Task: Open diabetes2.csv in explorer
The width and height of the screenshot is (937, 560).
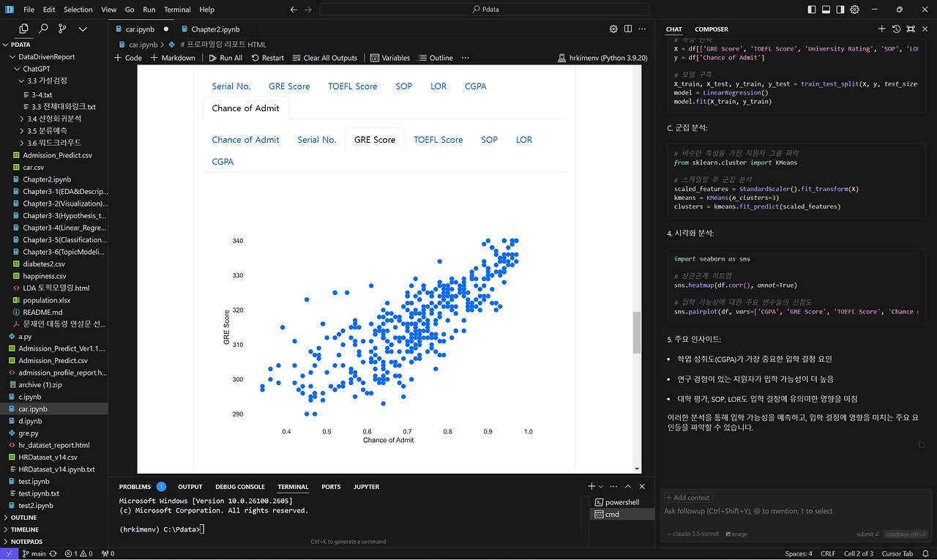Action: click(x=44, y=264)
